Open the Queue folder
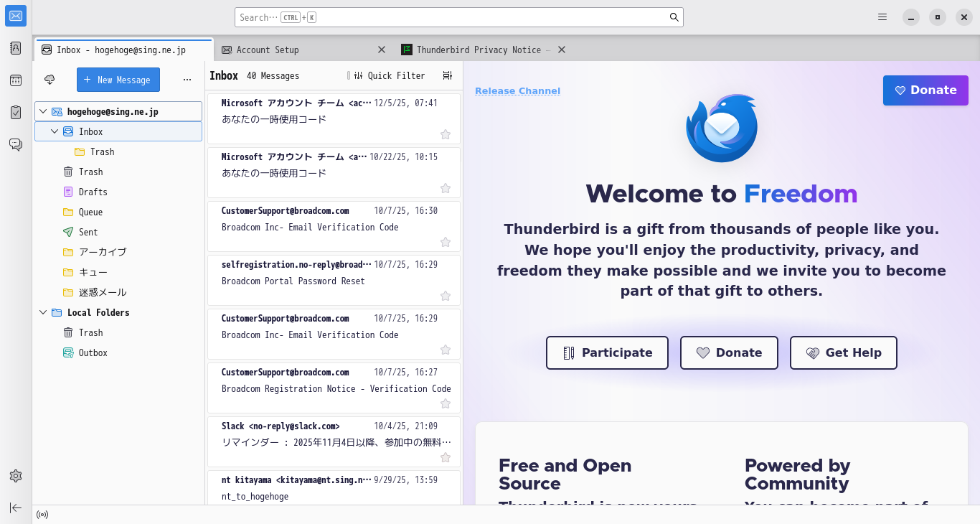The image size is (980, 524). coord(118,212)
